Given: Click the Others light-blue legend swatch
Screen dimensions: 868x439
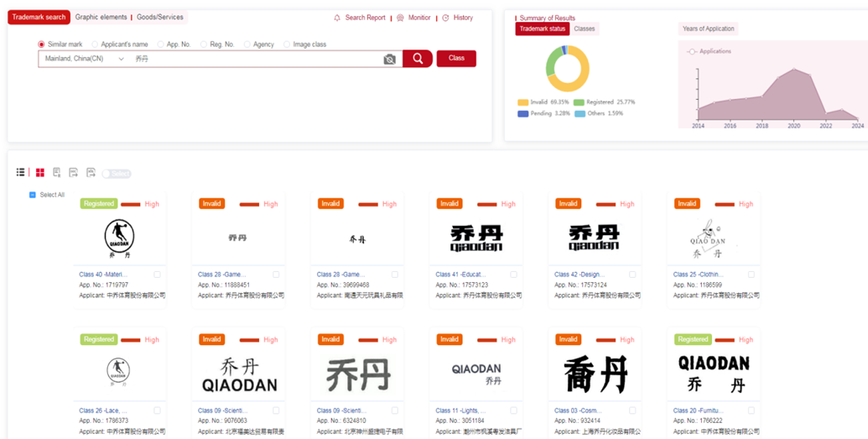Looking at the screenshot, I should pyautogui.click(x=580, y=113).
